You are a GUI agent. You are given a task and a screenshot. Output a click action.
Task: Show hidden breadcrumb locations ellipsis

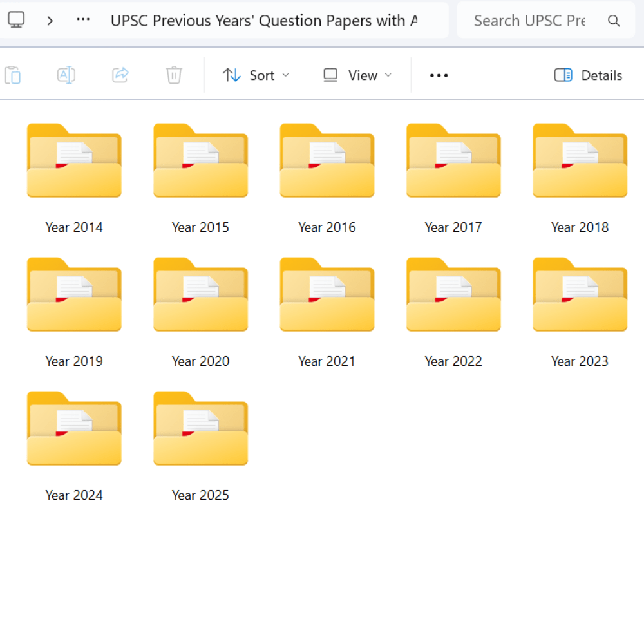(83, 20)
